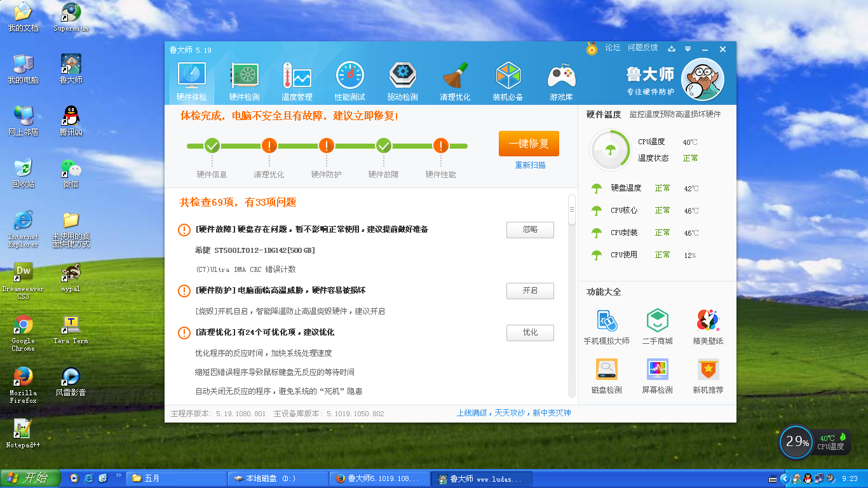Select the 腾讯QQ desktop shortcut
This screenshot has width=868, height=488.
pyautogui.click(x=71, y=121)
